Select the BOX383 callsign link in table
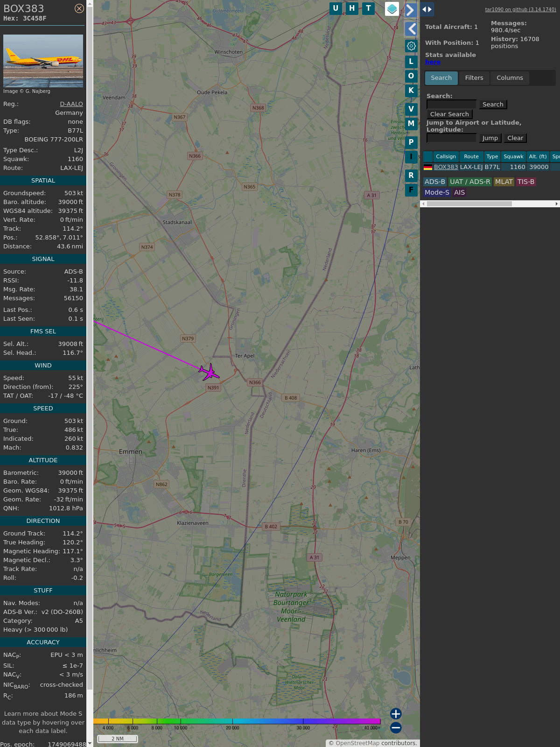 [446, 167]
